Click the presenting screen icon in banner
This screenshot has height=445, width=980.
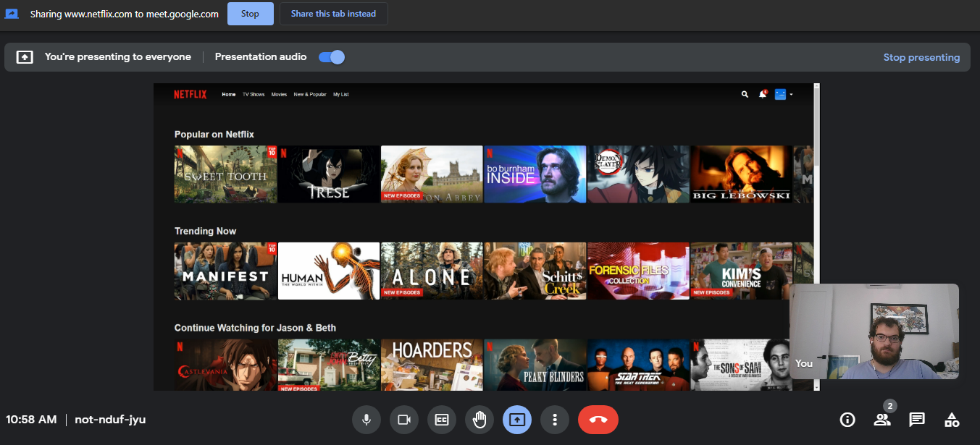pyautogui.click(x=25, y=57)
